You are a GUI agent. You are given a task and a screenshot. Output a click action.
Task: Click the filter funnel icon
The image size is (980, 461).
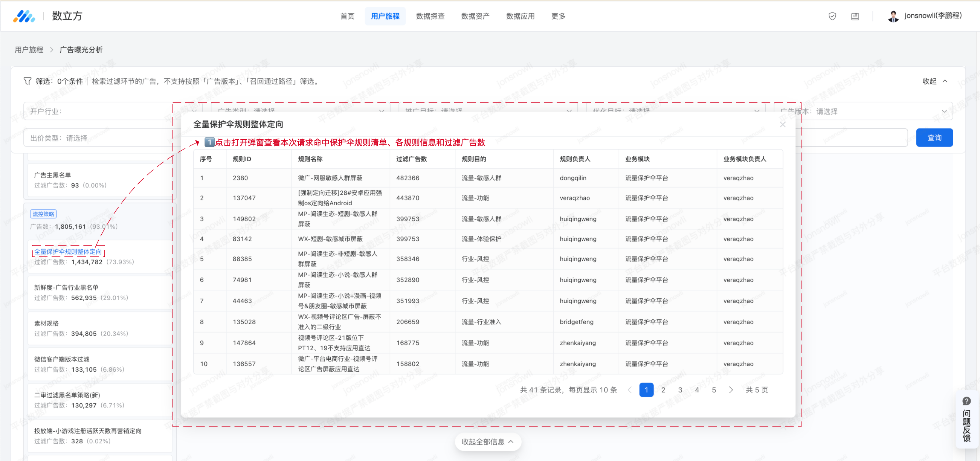[x=27, y=81]
